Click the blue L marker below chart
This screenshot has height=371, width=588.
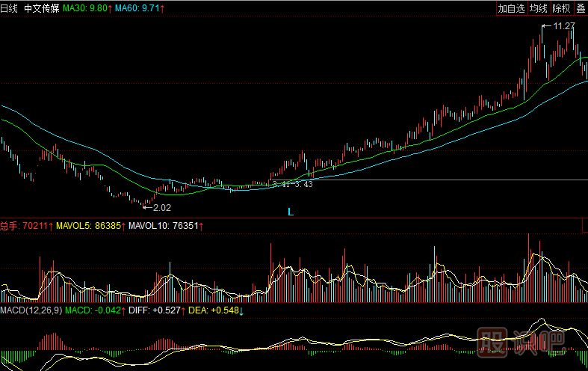coord(291,212)
